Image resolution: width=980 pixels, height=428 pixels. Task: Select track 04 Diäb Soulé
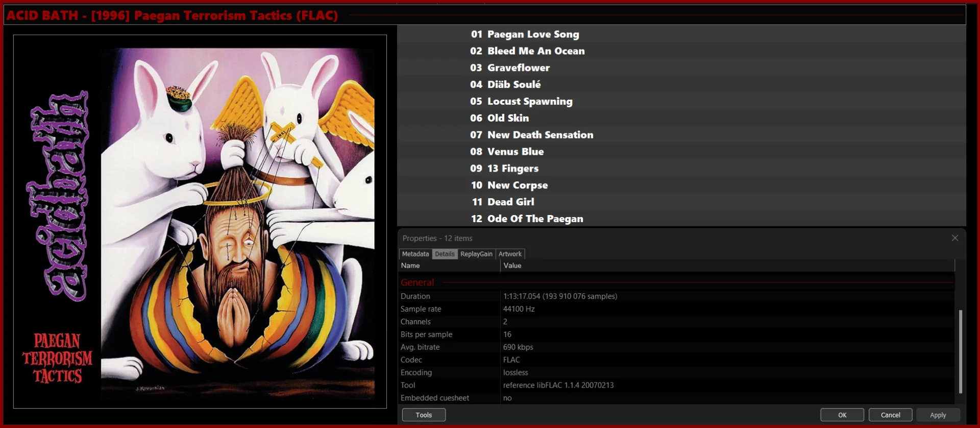pos(681,85)
